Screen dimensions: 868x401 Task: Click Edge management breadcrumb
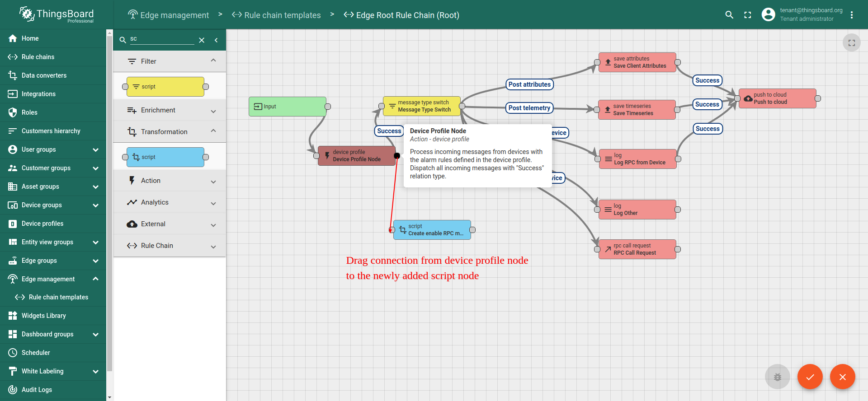(x=168, y=15)
